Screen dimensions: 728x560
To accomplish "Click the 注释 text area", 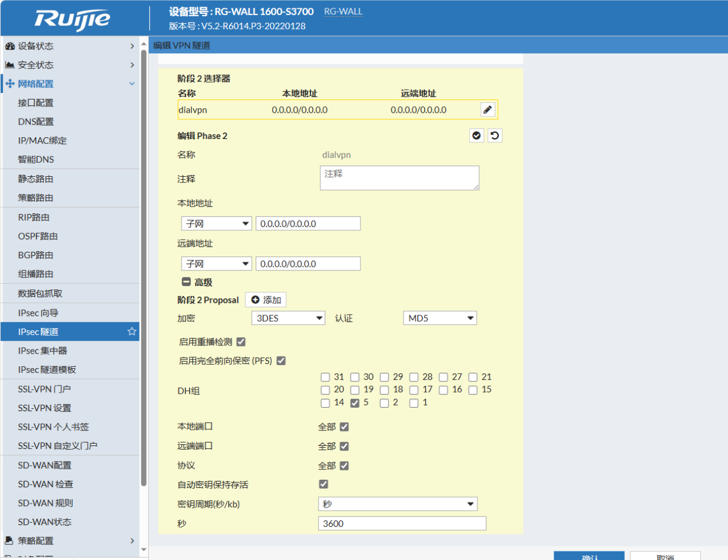I will coord(399,178).
